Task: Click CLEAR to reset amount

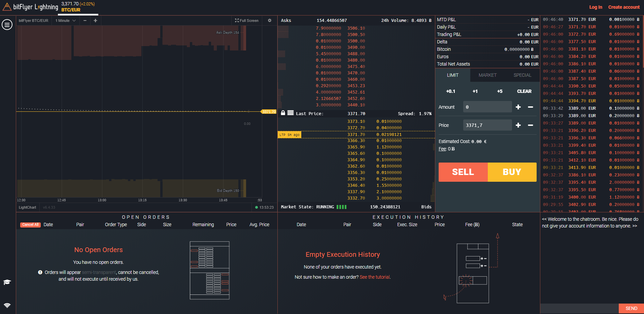Action: tap(524, 91)
